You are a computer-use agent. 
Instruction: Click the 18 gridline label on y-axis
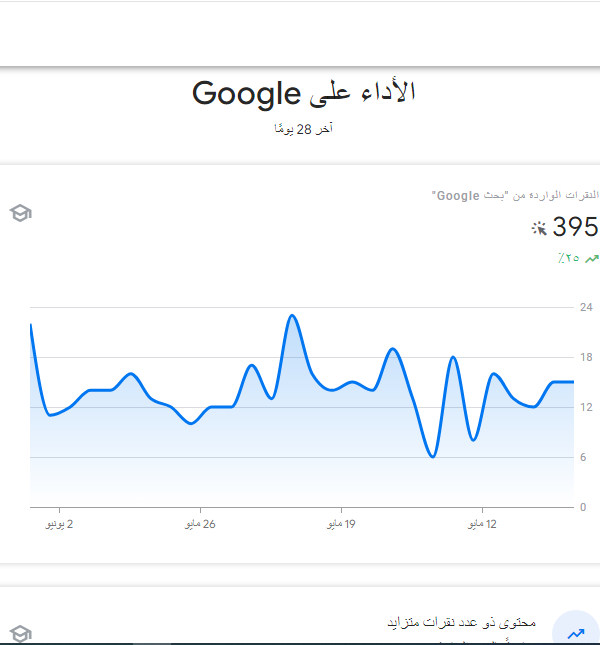(586, 357)
